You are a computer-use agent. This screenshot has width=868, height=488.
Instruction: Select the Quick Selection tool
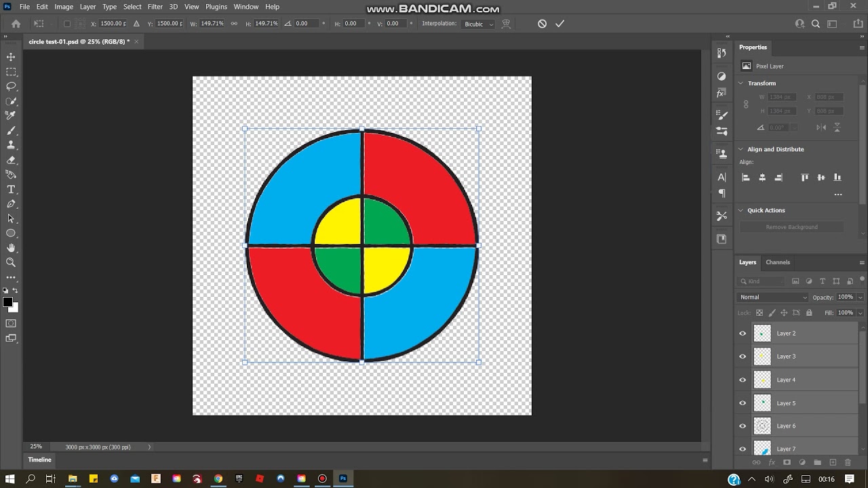11,101
